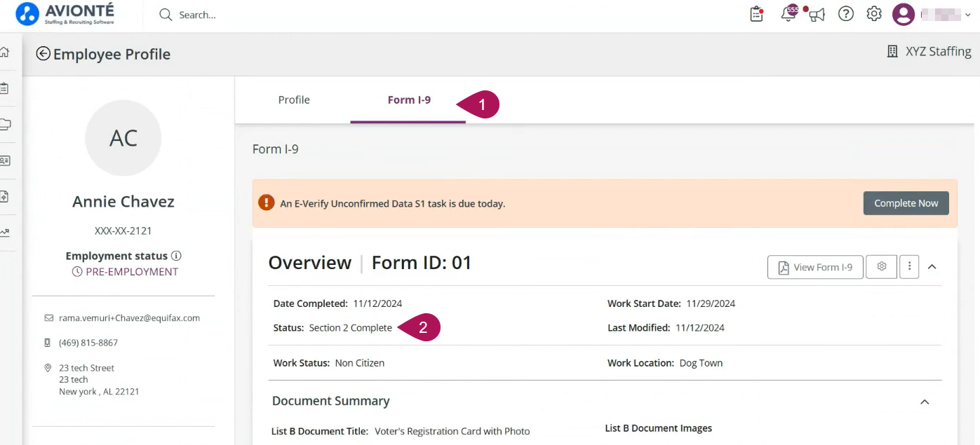Open the Form I-9 gear settings button
The image size is (980, 445).
click(x=882, y=266)
